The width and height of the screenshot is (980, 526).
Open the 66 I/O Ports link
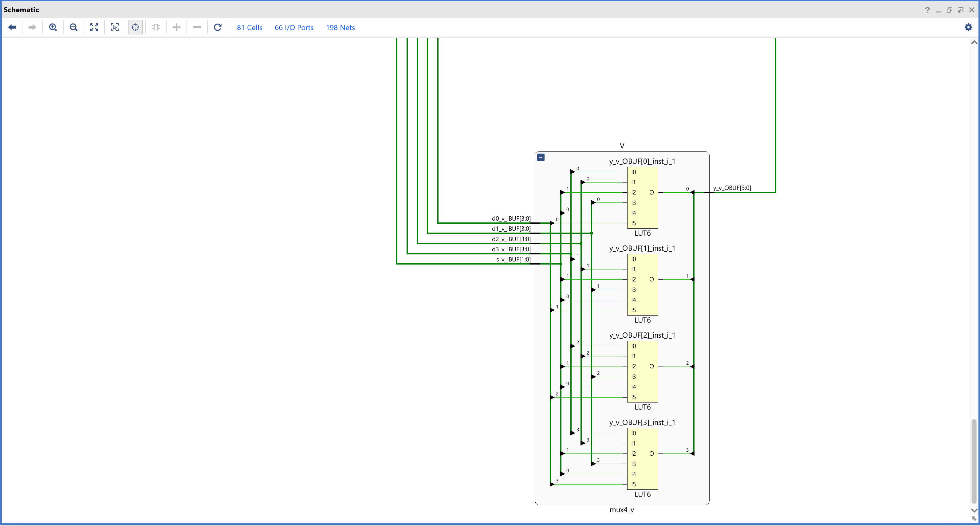coord(294,27)
